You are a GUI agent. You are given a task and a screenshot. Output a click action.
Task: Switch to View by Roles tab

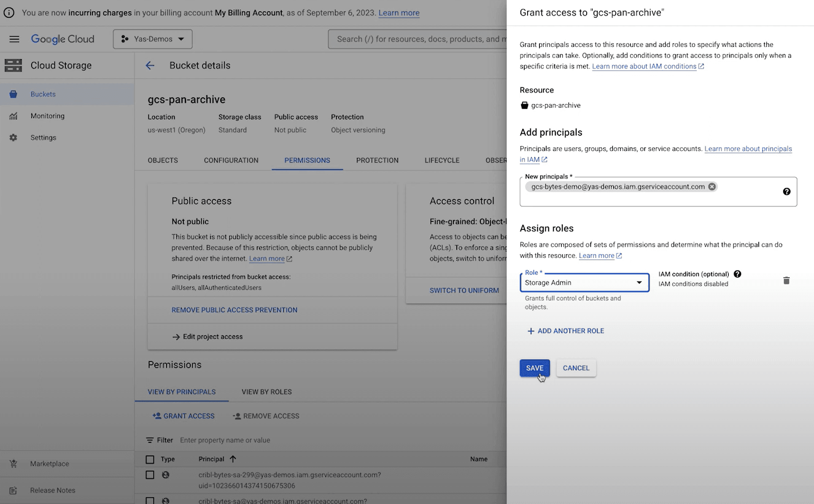pos(266,392)
